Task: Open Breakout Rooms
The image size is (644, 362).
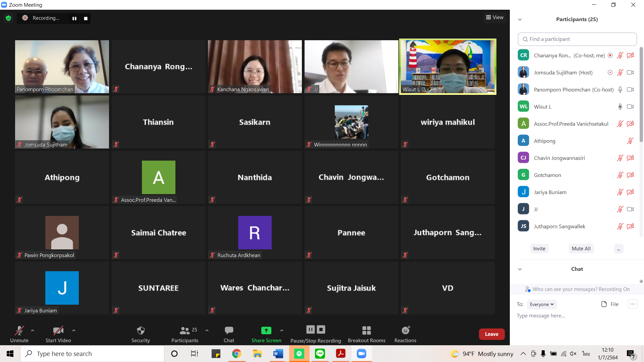Action: tap(367, 334)
